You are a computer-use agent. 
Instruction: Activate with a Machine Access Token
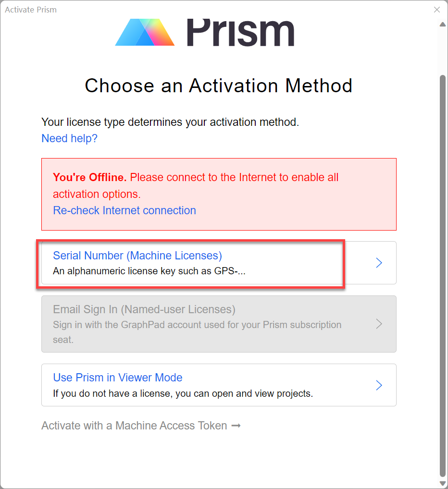click(134, 426)
